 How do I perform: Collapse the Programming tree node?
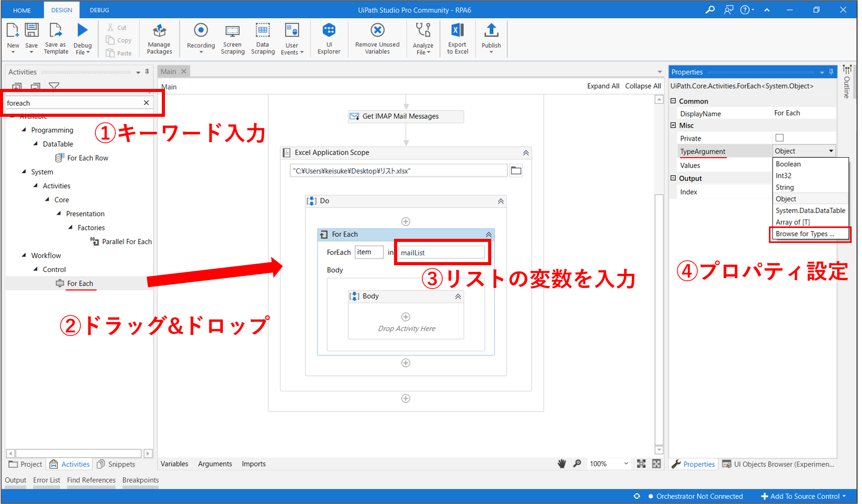point(24,130)
